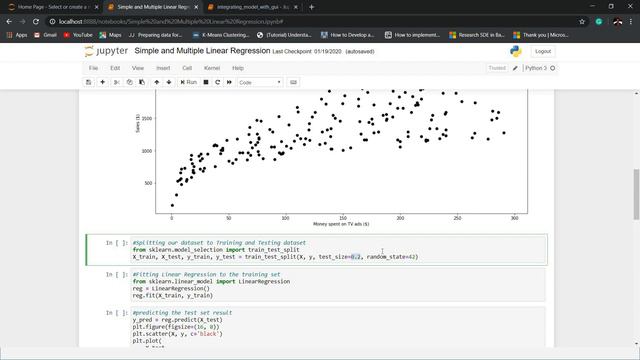Click the Trusted notebook indicator
The height and width of the screenshot is (360, 640).
point(497,68)
